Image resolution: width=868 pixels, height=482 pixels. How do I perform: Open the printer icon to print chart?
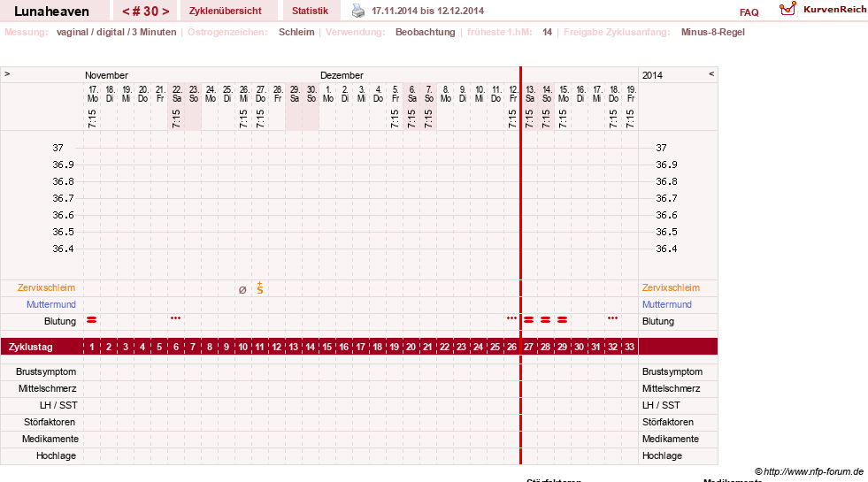358,11
